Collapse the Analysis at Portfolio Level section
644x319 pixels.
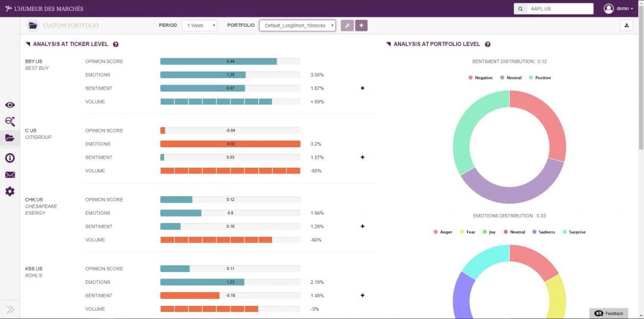[x=389, y=44]
